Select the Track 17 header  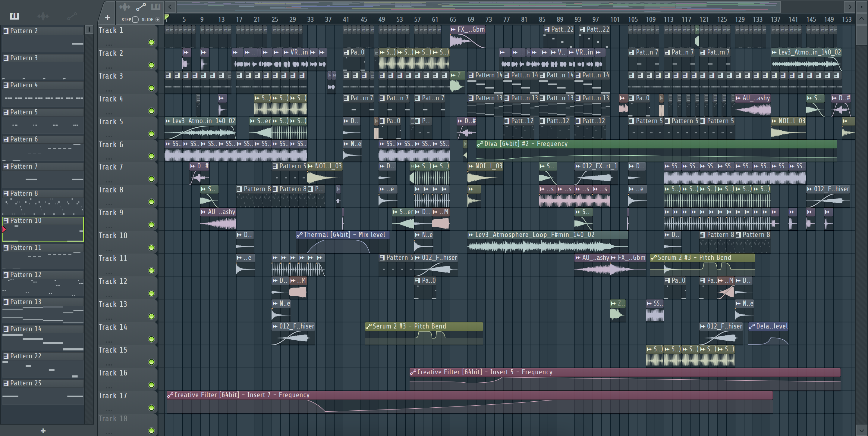point(127,402)
